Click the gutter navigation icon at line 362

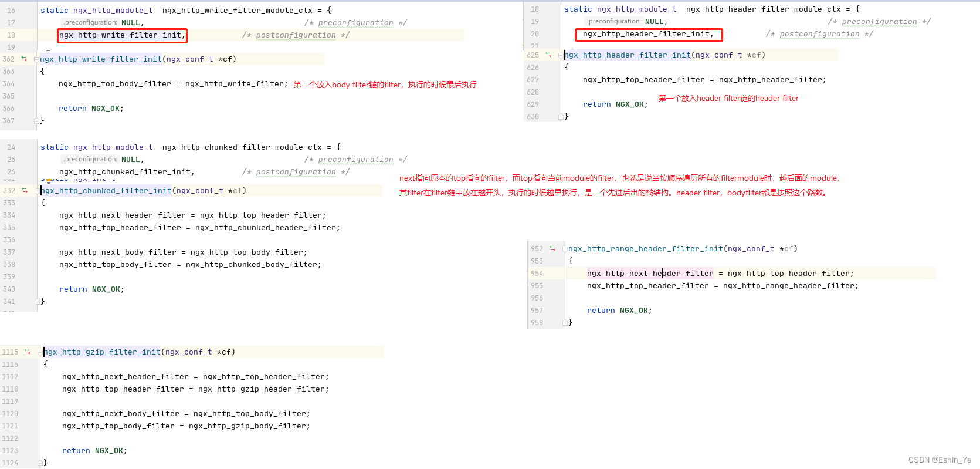24,59
